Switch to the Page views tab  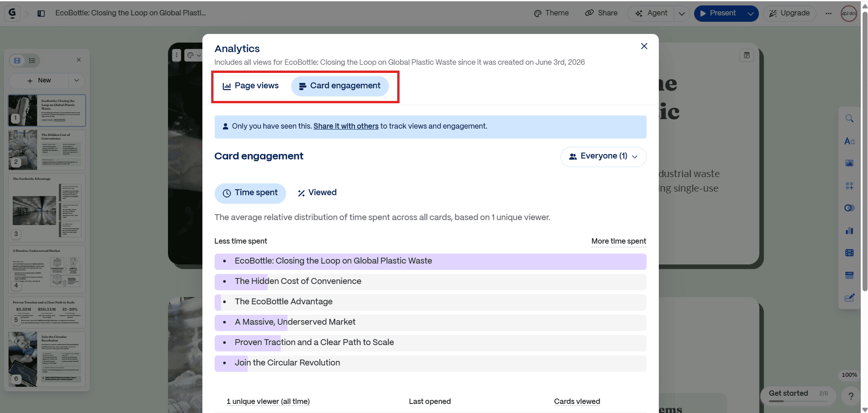point(250,86)
